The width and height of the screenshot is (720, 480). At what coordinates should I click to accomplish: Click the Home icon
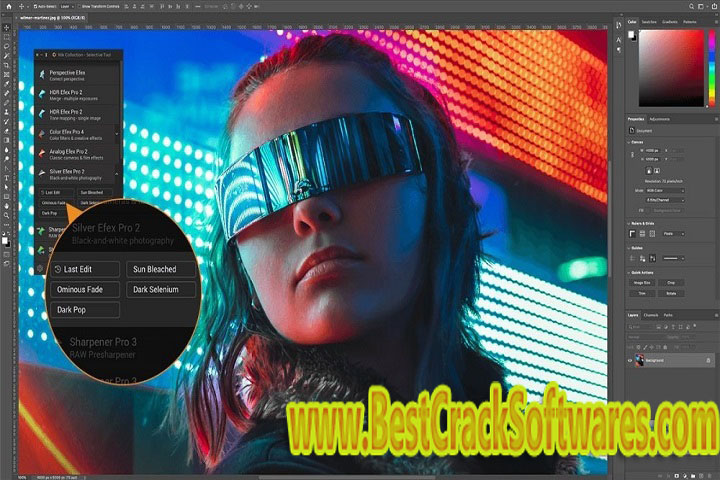(8, 6)
